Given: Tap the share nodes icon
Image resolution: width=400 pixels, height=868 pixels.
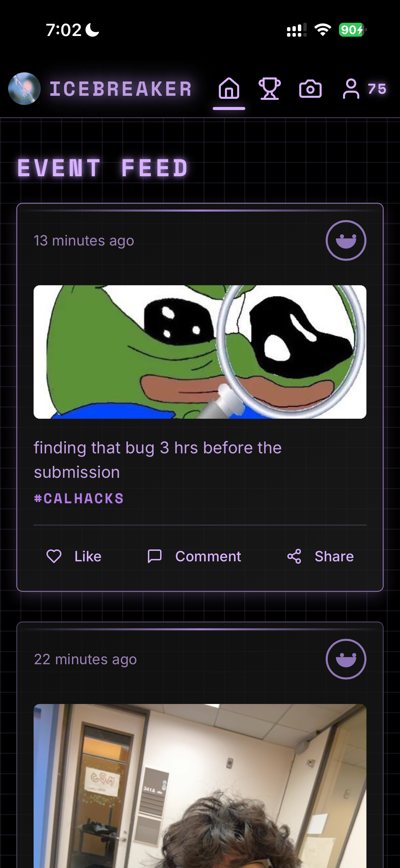Looking at the screenshot, I should pyautogui.click(x=294, y=556).
